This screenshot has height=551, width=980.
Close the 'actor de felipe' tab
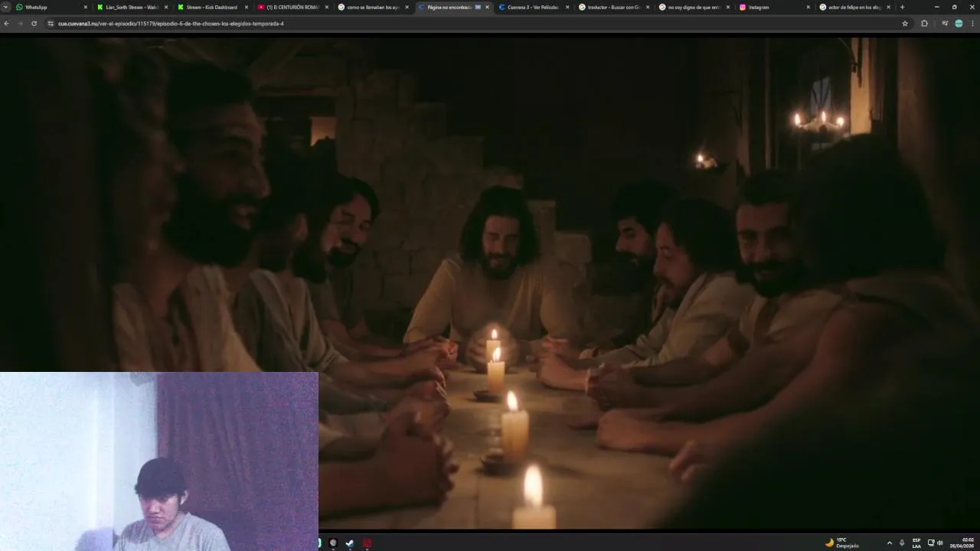click(x=888, y=7)
